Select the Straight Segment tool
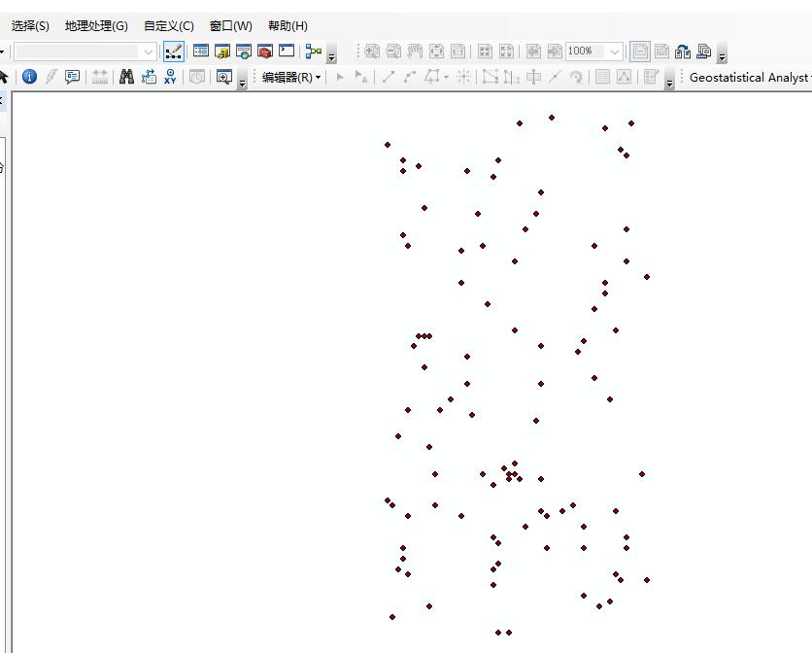Viewport: 812px width, 653px height. [x=389, y=77]
